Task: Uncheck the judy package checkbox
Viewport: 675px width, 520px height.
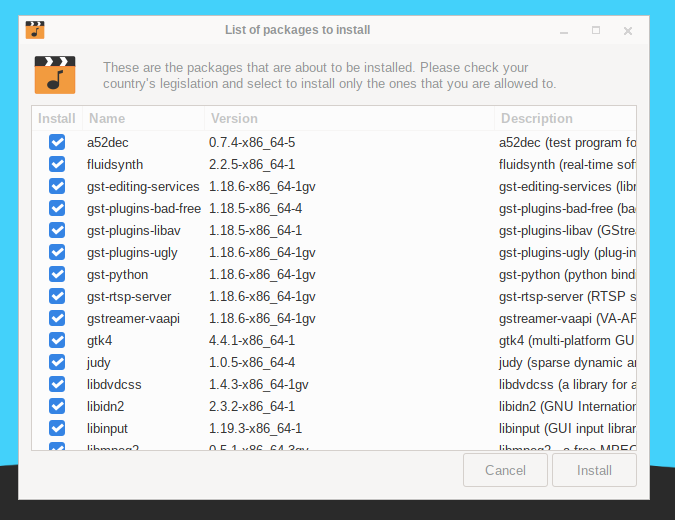Action: click(x=57, y=362)
